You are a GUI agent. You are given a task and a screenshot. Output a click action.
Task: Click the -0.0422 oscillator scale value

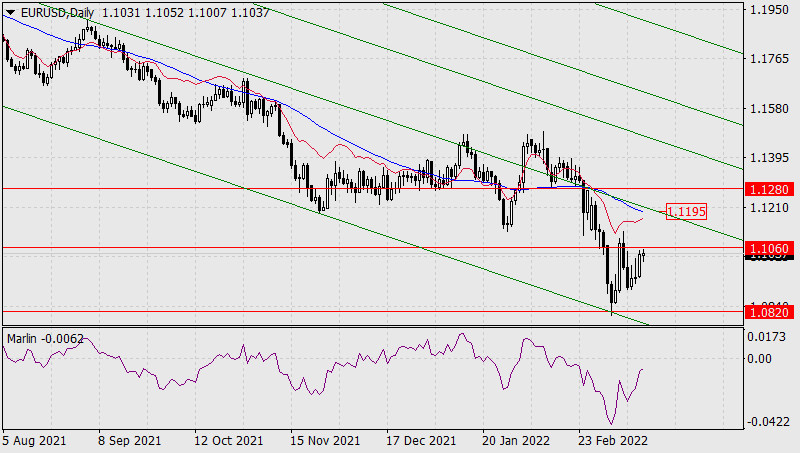point(766,422)
